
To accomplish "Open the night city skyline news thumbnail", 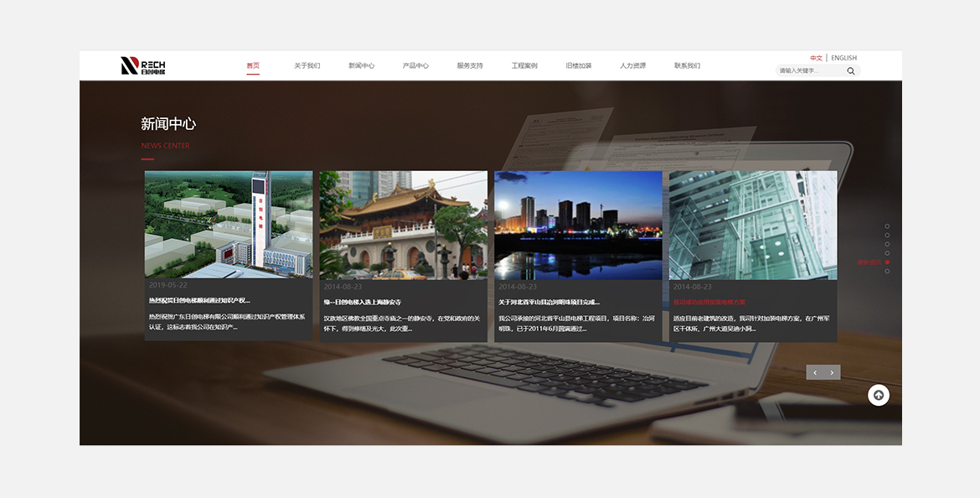I will pyautogui.click(x=578, y=225).
